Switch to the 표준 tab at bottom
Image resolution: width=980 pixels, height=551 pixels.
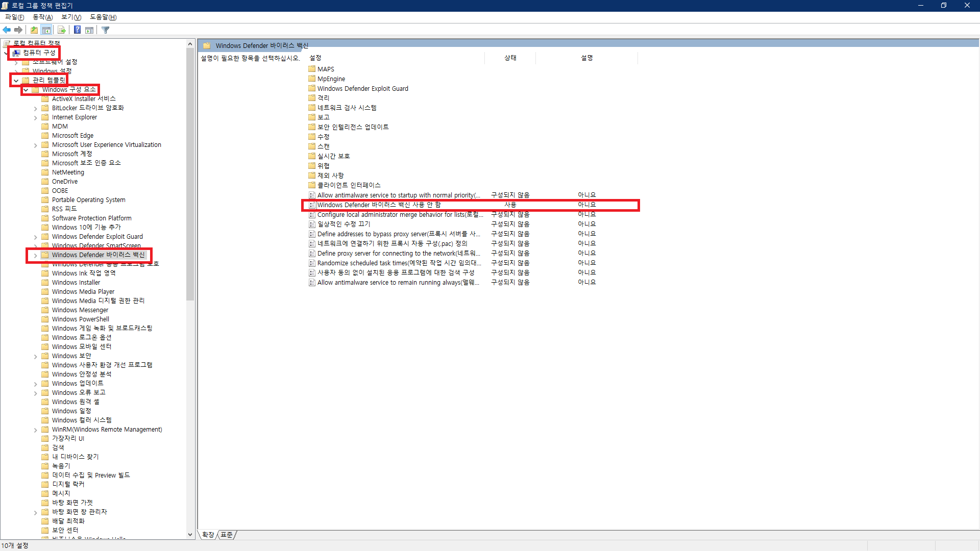click(227, 535)
